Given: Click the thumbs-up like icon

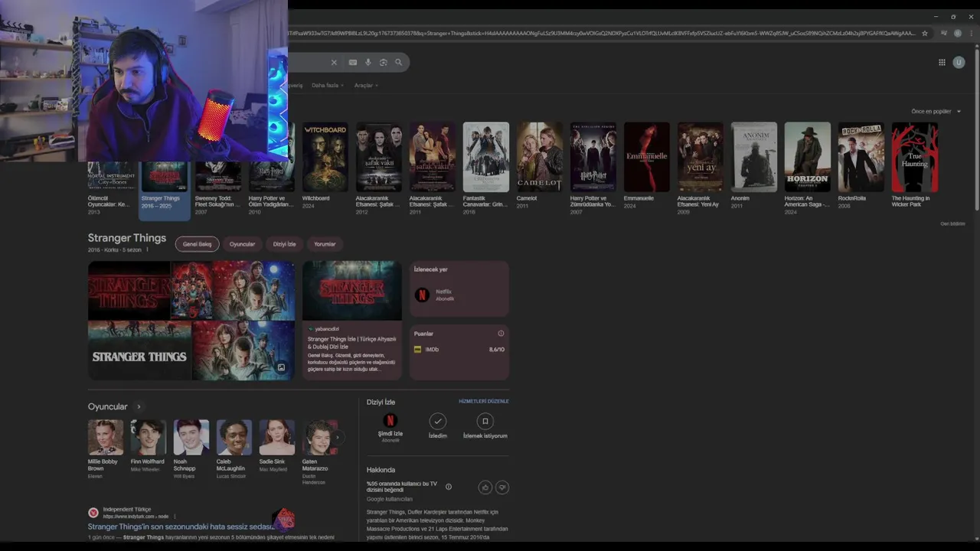Looking at the screenshot, I should (485, 487).
